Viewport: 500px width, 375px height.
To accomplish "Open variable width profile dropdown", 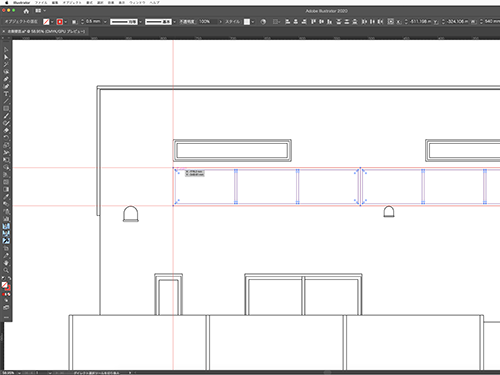I will (140, 22).
